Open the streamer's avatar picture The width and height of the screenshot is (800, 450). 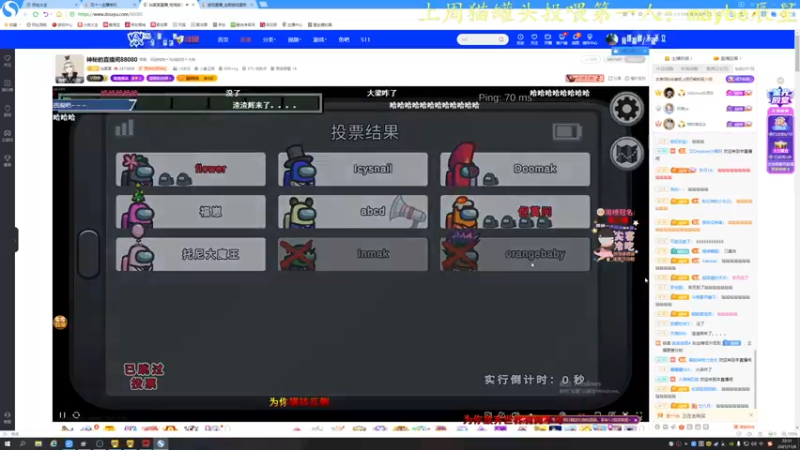click(x=69, y=69)
